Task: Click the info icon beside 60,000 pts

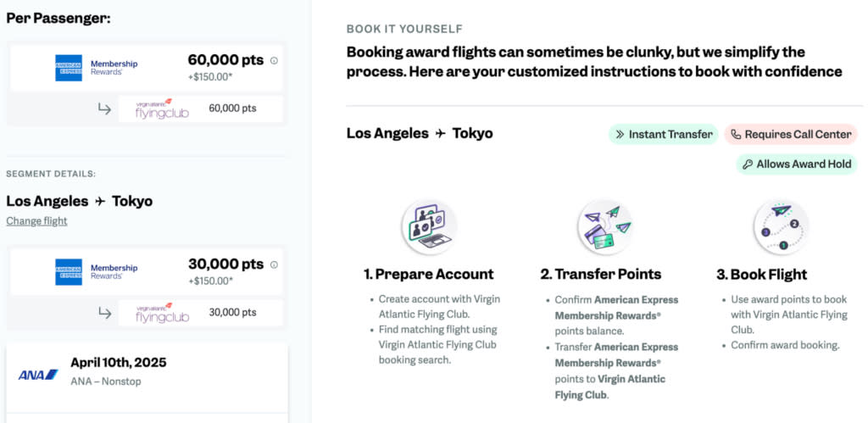Action: (274, 61)
